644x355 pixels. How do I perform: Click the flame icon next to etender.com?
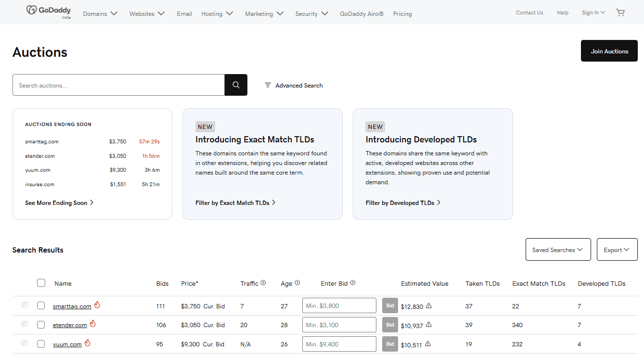[93, 324]
